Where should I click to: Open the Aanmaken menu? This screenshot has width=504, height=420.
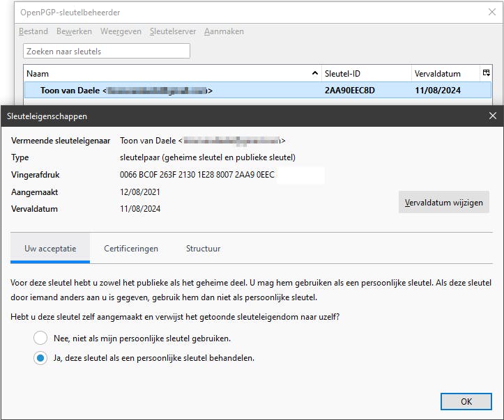[x=224, y=31]
